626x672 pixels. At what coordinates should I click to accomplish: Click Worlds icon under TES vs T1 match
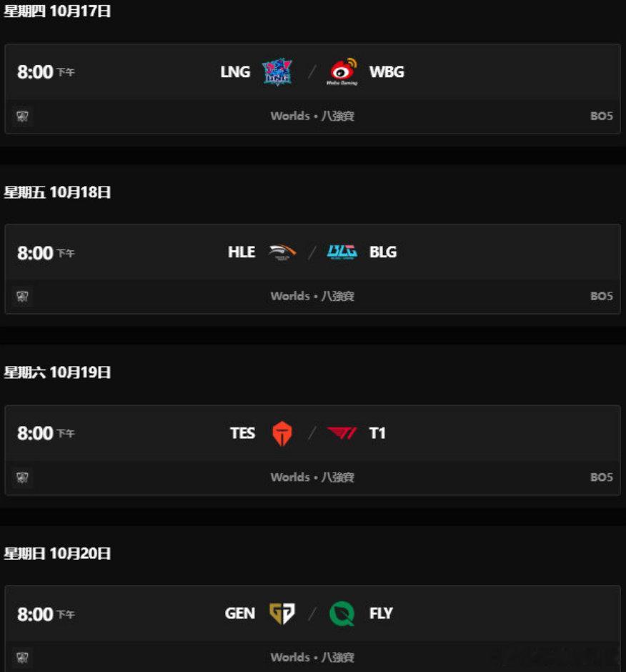click(22, 478)
